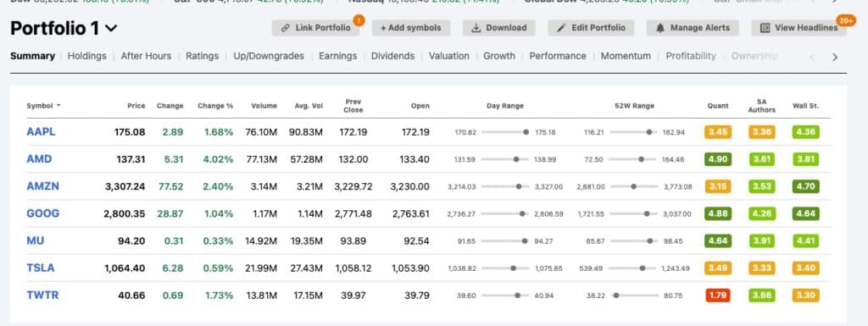The image size is (868, 326).
Task: Click AMZN Wall St. rating 4.70 badge
Action: pos(805,186)
